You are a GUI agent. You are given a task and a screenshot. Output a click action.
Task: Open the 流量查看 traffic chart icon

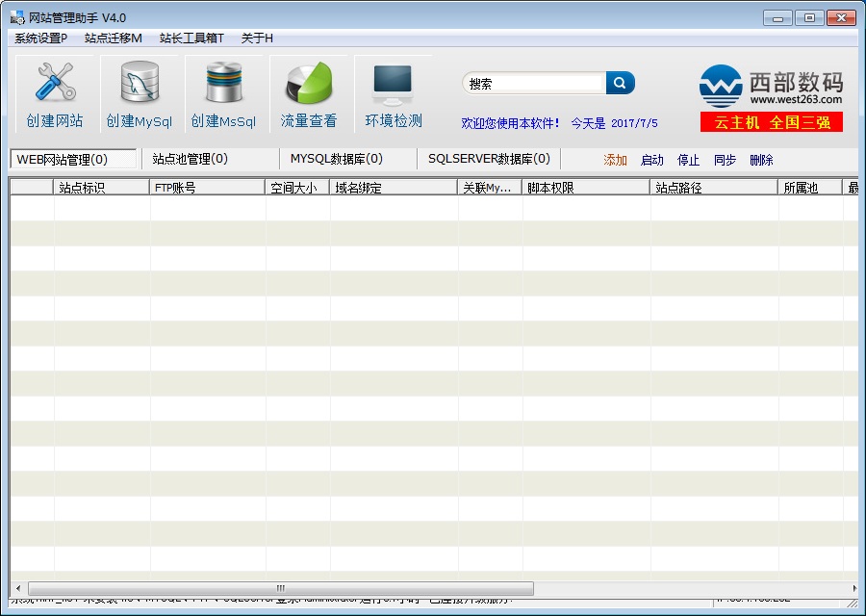309,84
